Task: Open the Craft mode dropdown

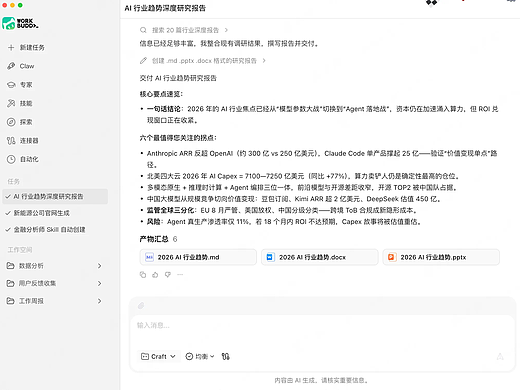Action: coord(159,356)
